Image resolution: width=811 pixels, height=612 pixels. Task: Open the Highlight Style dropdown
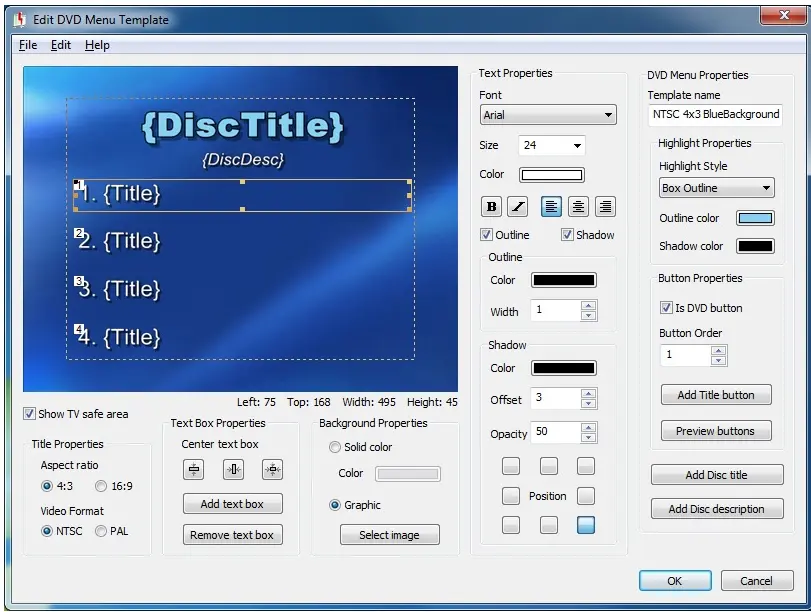[716, 188]
